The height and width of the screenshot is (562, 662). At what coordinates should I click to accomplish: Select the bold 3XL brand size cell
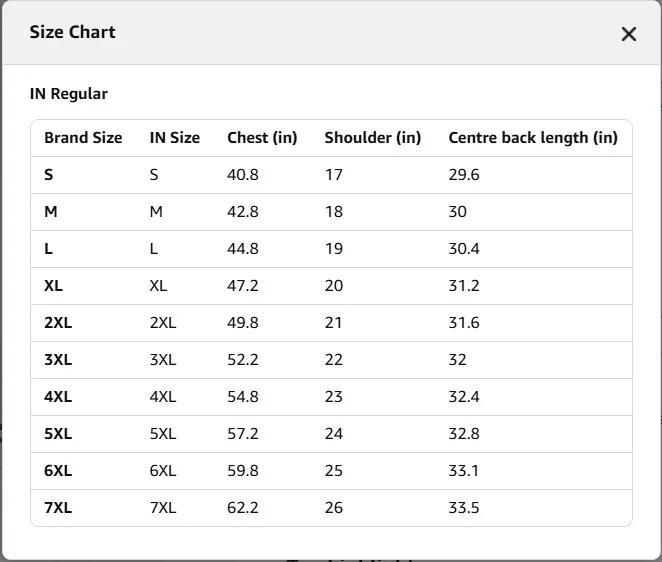tap(58, 360)
